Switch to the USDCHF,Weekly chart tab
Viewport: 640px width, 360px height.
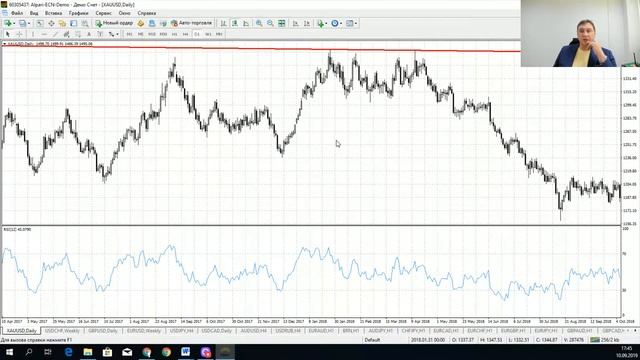click(x=62, y=331)
